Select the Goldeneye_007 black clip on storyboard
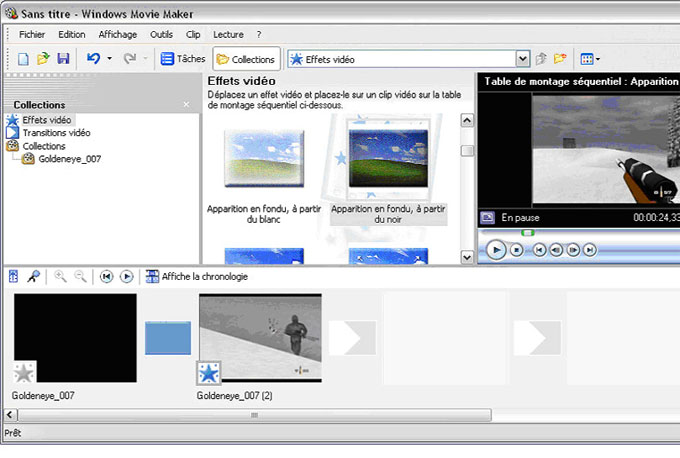 75,338
